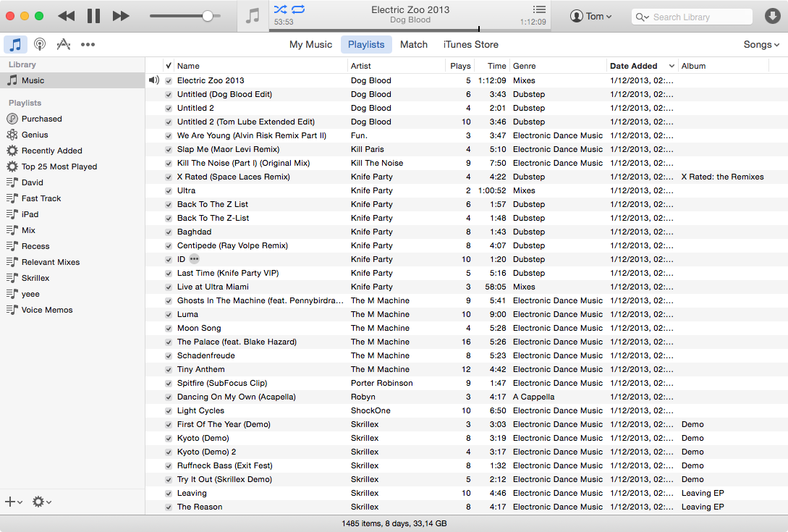Switch to the iTunes Store tab
This screenshot has height=532, width=788.
470,44
